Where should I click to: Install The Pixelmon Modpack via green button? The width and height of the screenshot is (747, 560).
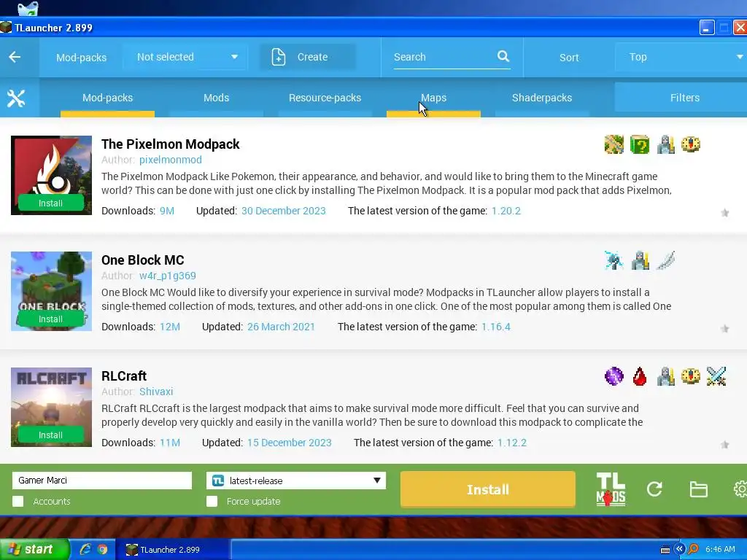(50, 203)
